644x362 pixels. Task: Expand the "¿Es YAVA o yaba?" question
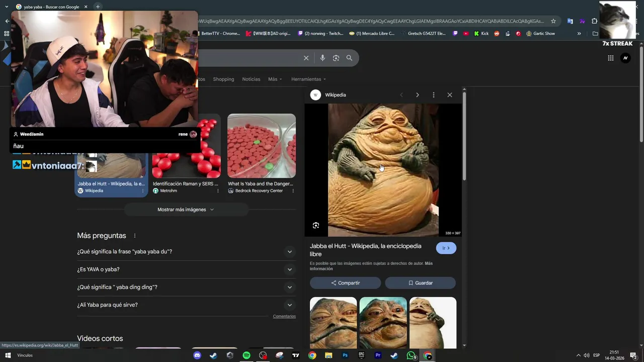[x=186, y=269]
